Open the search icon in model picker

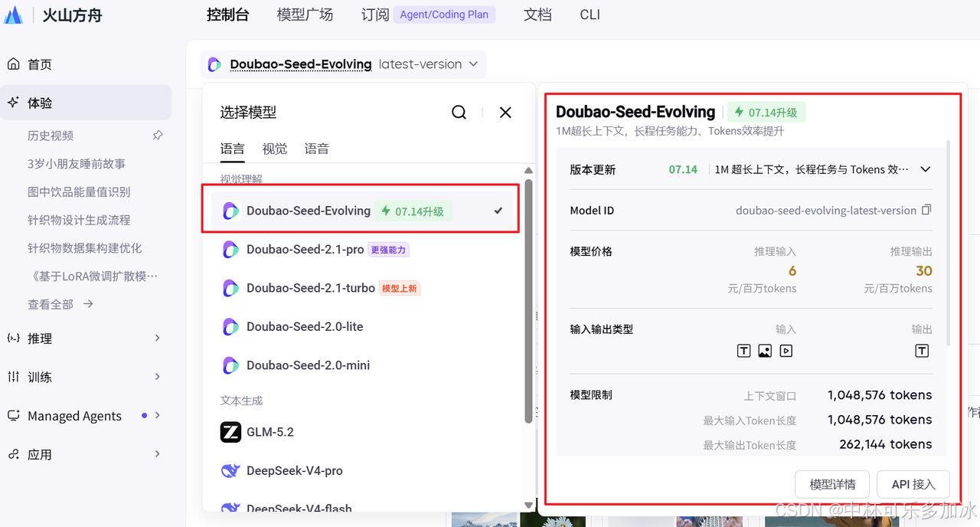[459, 113]
